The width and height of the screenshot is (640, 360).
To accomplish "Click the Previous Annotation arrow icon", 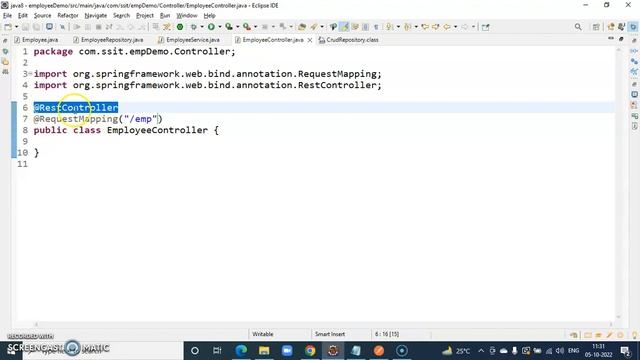I will click(407, 27).
